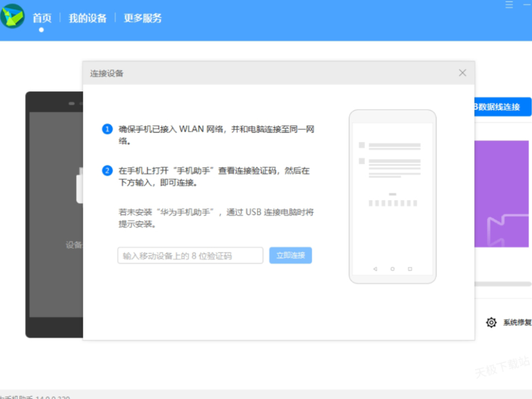Focus the 8-digit verification code field
The height and width of the screenshot is (399, 532).
click(190, 256)
